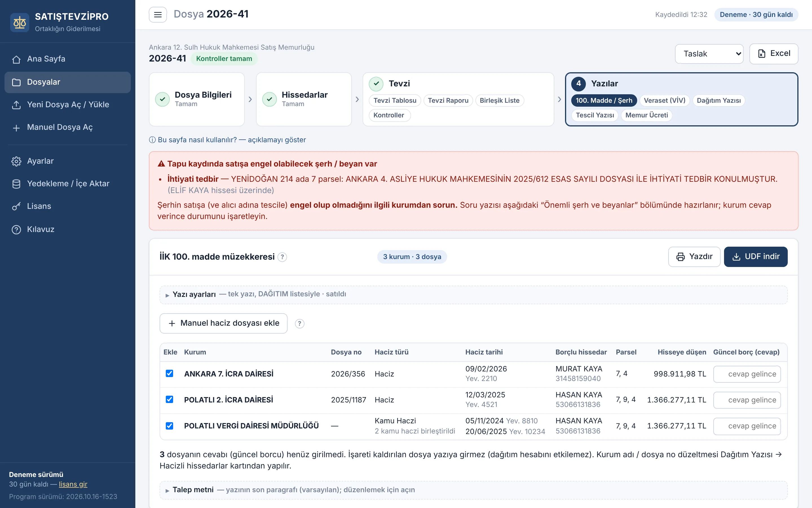Click the help icon beside Manuel haciz dosyası ekle
The height and width of the screenshot is (508, 812).
[299, 323]
